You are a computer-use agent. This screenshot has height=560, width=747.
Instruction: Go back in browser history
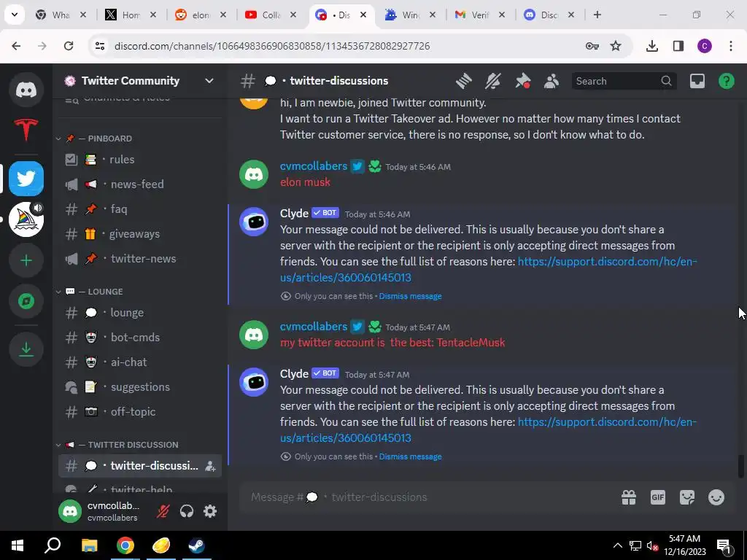[x=16, y=46]
